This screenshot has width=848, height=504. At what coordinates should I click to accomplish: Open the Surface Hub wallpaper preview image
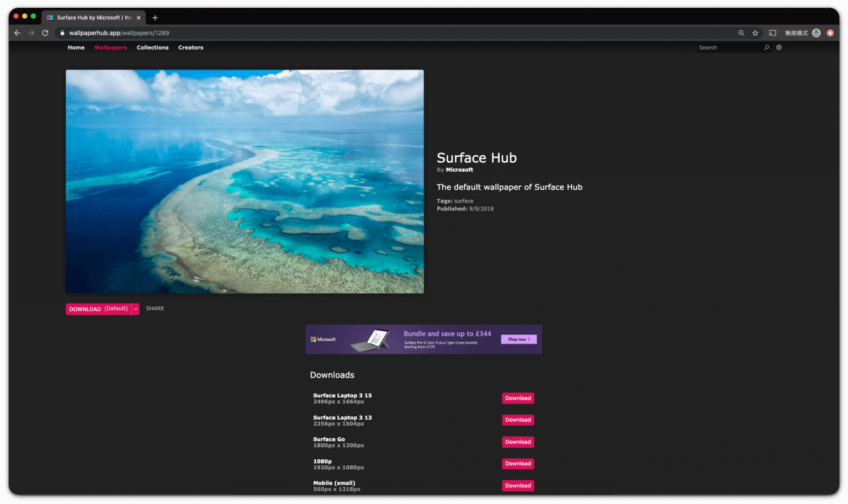(245, 181)
